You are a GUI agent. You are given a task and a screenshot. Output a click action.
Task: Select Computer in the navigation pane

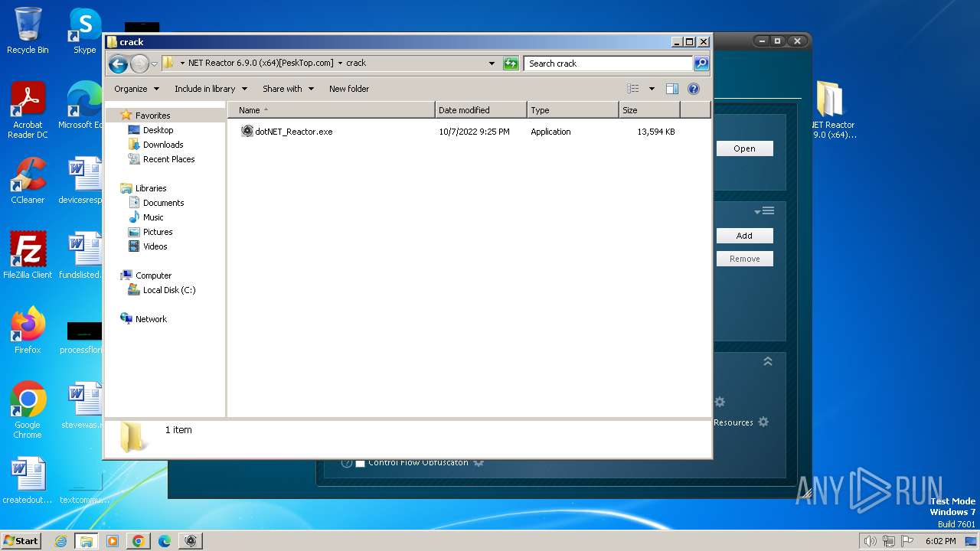point(153,275)
